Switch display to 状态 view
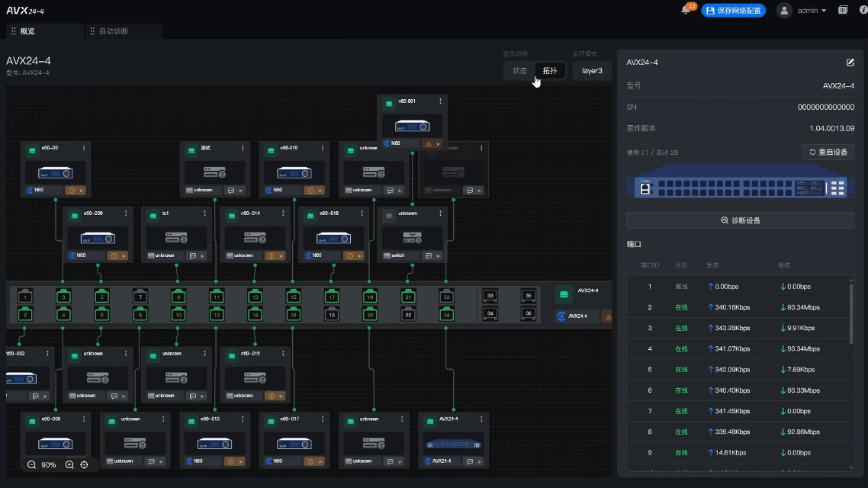Image resolution: width=868 pixels, height=488 pixels. pyautogui.click(x=519, y=71)
